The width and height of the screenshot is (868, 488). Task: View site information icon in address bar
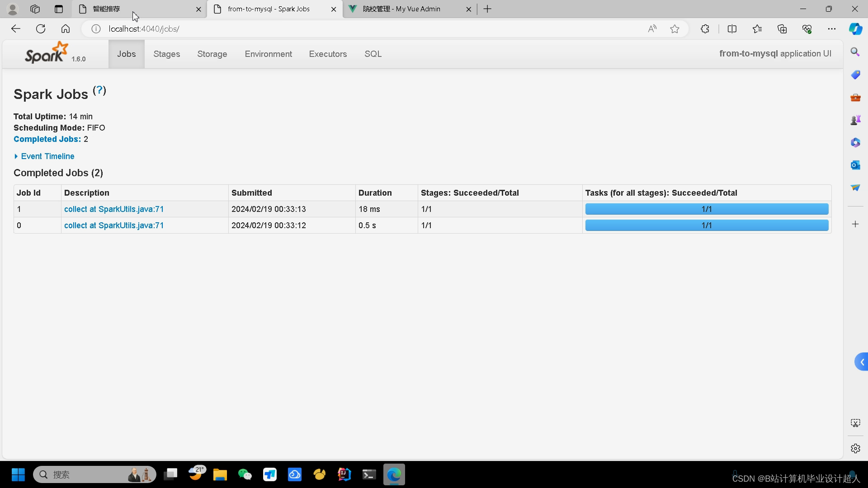pyautogui.click(x=96, y=29)
